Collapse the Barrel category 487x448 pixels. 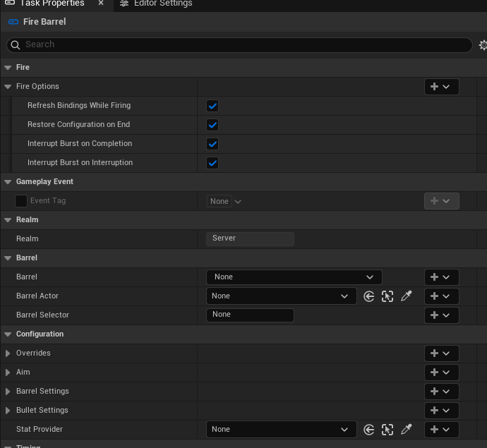pyautogui.click(x=8, y=258)
